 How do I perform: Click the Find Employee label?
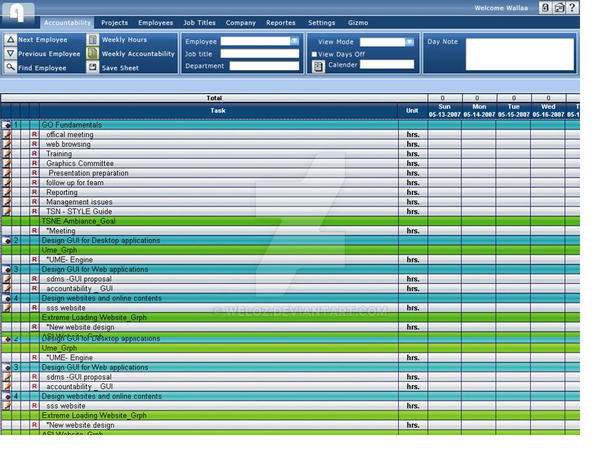pyautogui.click(x=42, y=68)
